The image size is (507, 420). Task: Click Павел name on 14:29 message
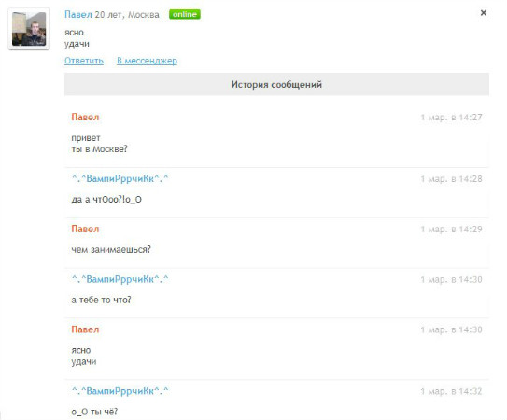tap(85, 229)
